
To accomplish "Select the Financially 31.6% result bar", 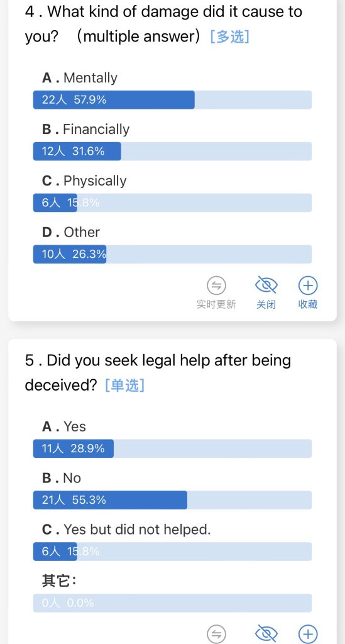I will (172, 152).
